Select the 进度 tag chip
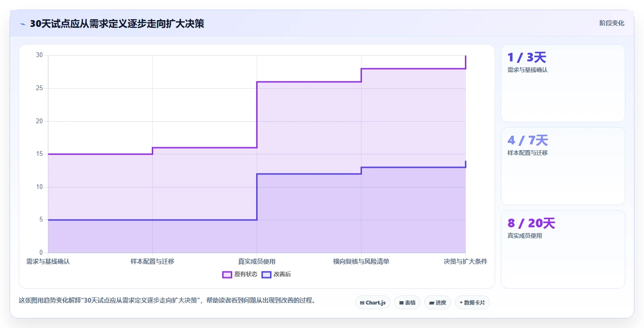This screenshot has width=644, height=328. click(x=438, y=303)
